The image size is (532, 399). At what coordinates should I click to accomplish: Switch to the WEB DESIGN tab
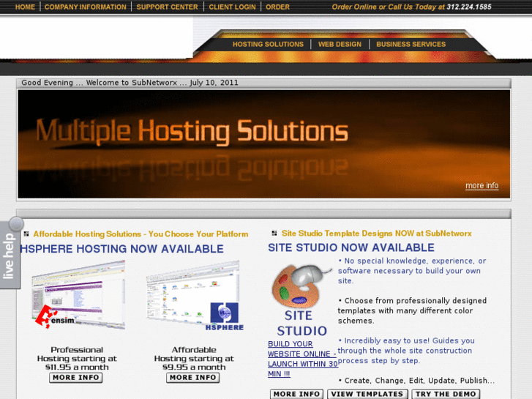(x=340, y=44)
